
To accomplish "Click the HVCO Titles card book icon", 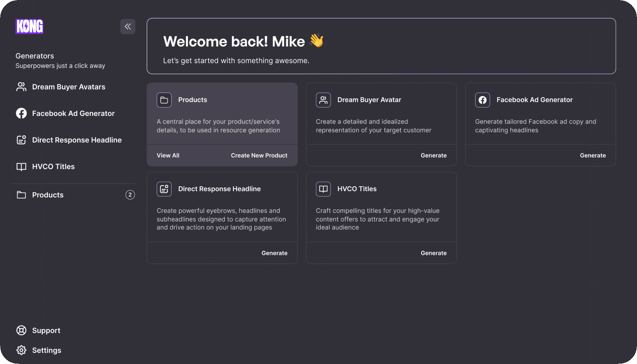I will point(323,189).
